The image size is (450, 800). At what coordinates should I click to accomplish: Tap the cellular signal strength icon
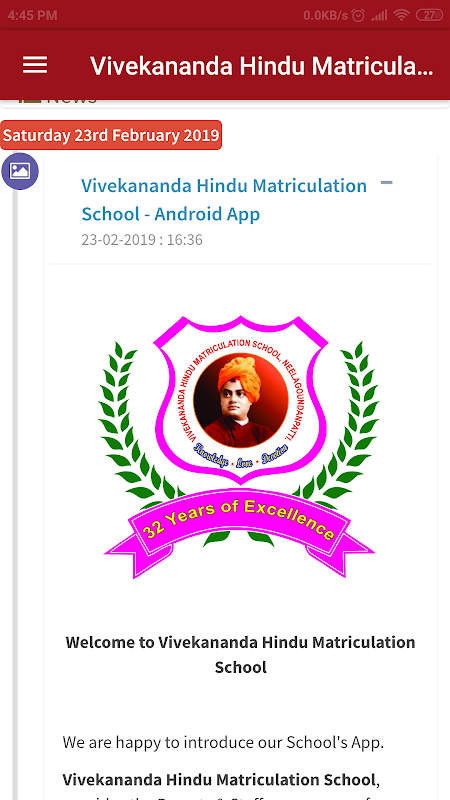(x=380, y=15)
